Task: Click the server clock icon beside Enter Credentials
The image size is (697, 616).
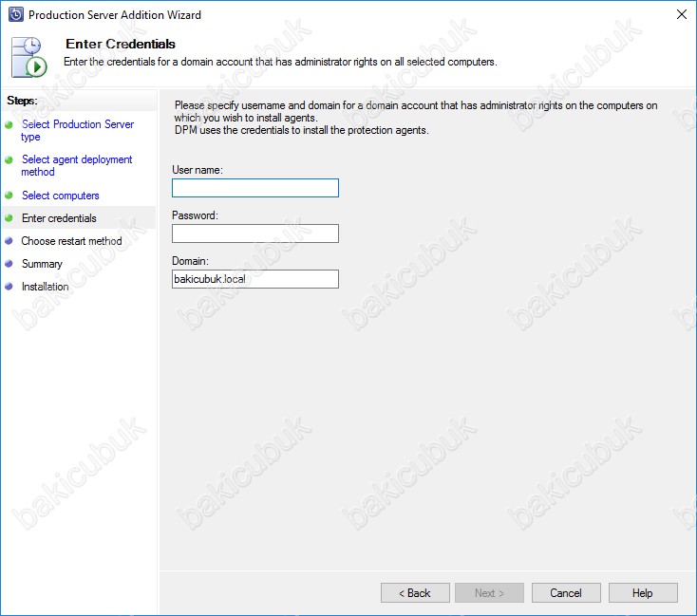Action: [28, 57]
